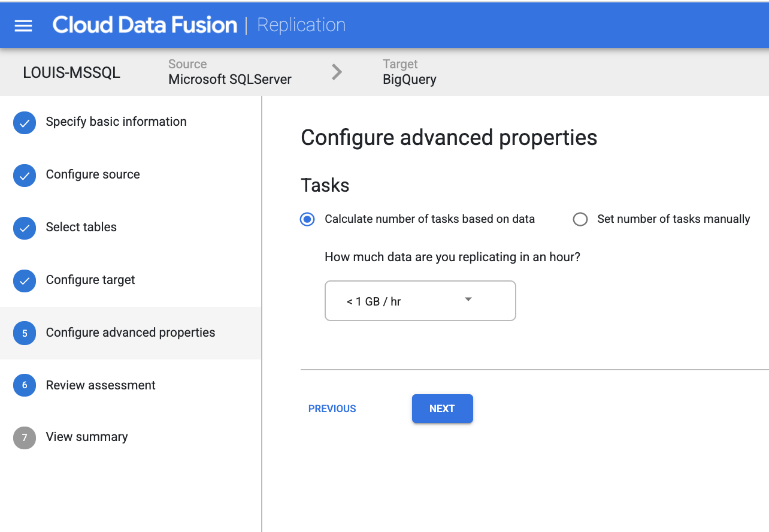Open Configure advanced properties step
This screenshot has width=769, height=532.
coord(131,332)
